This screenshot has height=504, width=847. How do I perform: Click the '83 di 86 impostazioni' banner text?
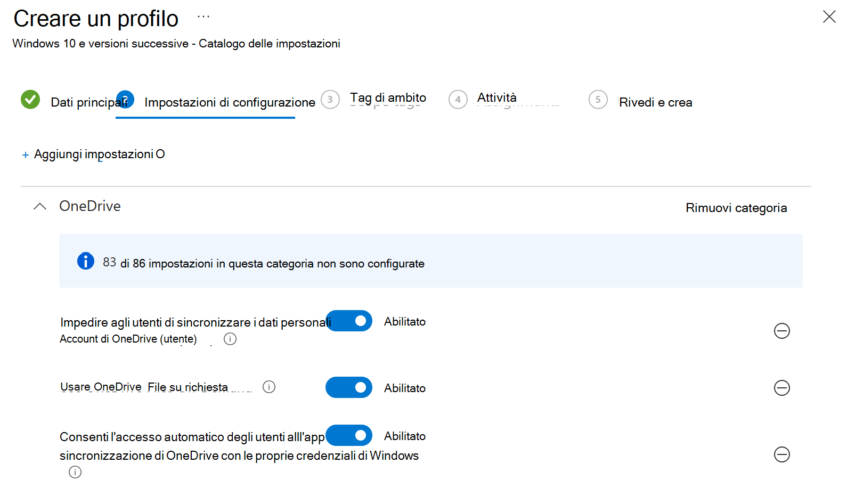264,263
